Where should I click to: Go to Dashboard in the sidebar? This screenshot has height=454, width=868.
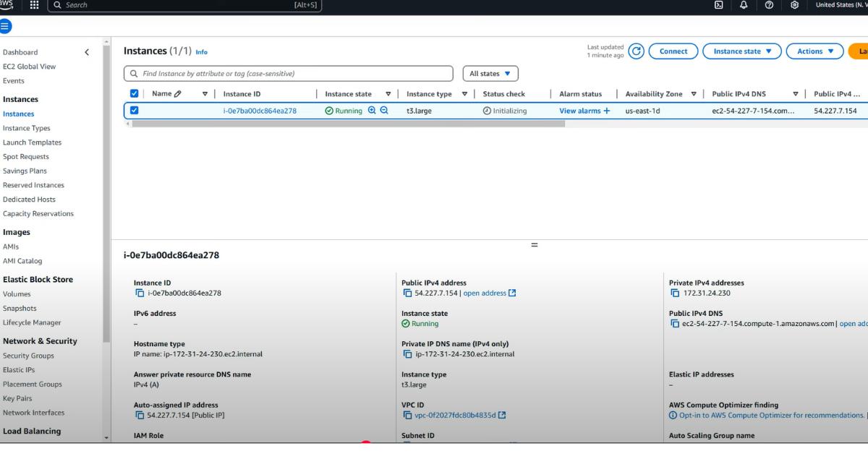[x=20, y=52]
